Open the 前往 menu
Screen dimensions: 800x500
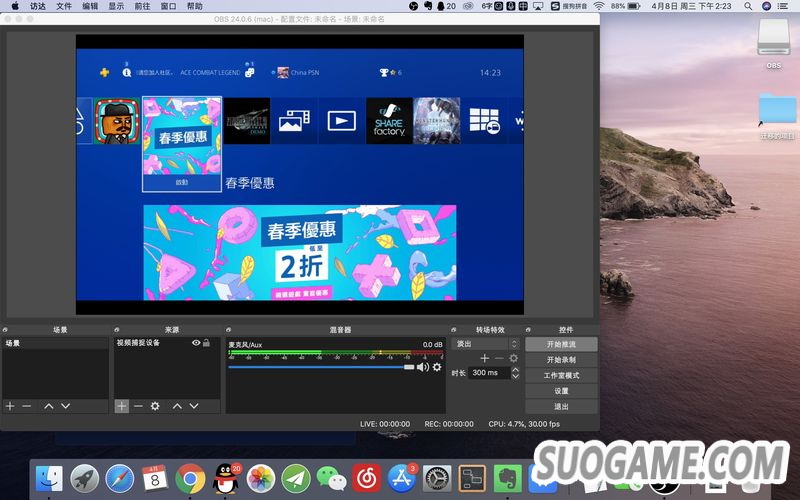(142, 6)
